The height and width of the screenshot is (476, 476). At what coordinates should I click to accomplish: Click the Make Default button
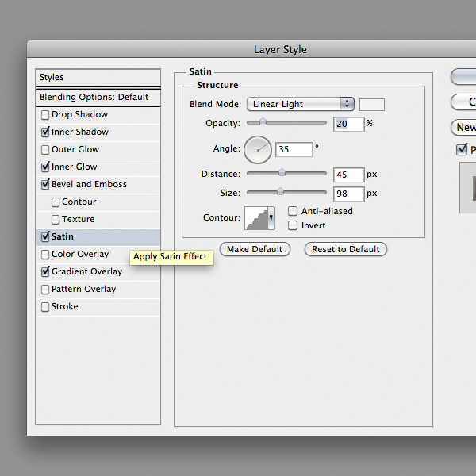coord(255,249)
